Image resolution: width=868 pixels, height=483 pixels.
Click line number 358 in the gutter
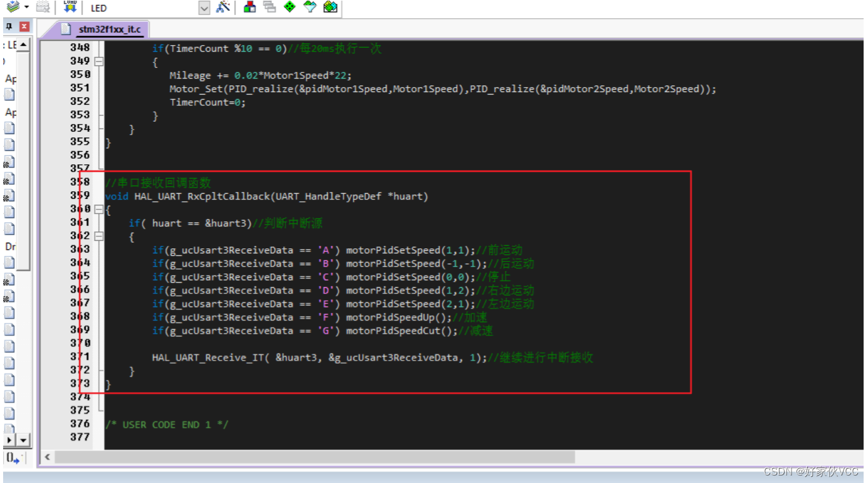pyautogui.click(x=80, y=182)
